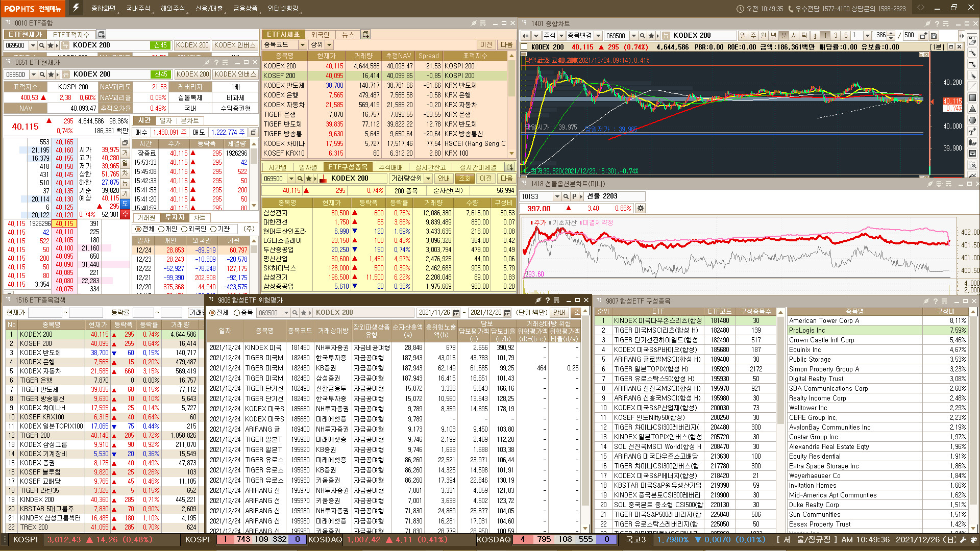
Task: Open the 종목변경 dropdown arrow in chart toolbar
Action: [598, 36]
